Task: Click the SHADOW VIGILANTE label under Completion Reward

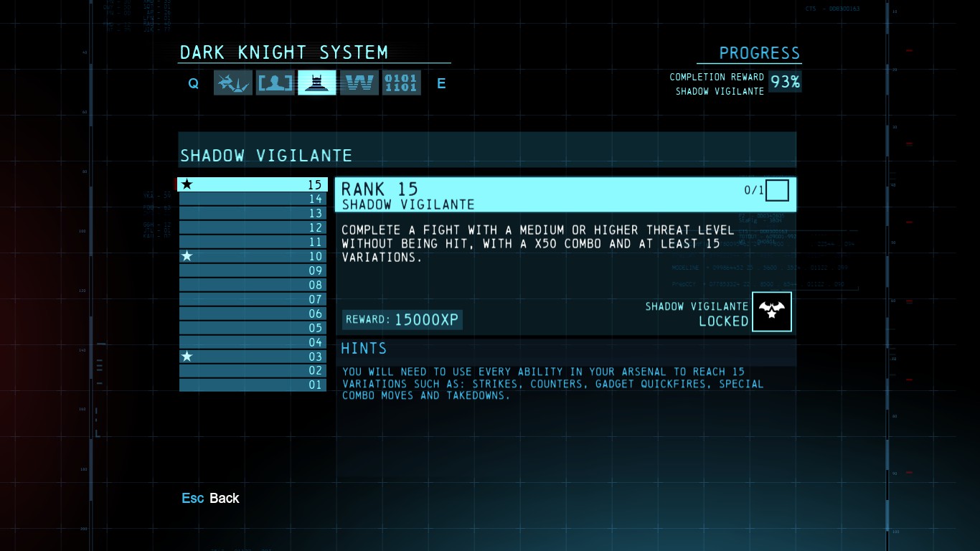Action: tap(720, 91)
